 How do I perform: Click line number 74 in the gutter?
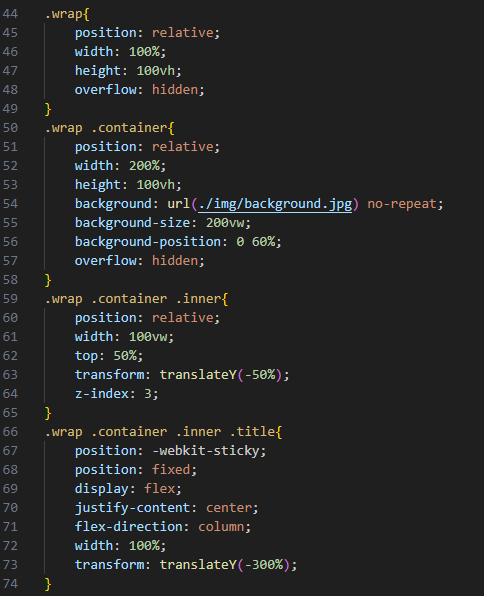[x=10, y=584]
